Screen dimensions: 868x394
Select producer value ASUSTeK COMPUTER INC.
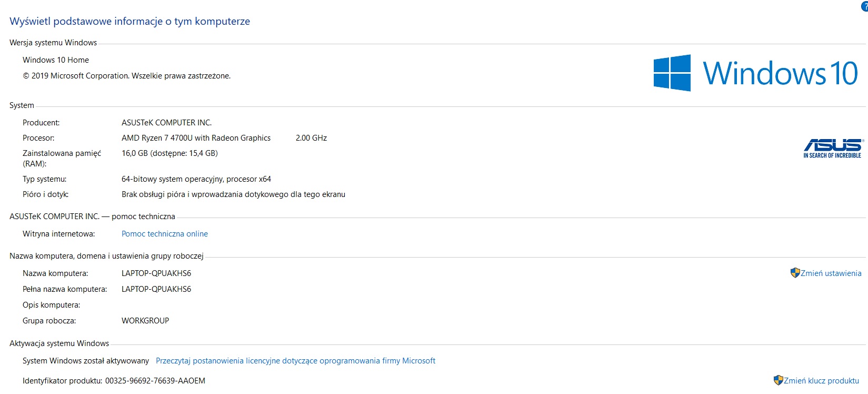166,123
